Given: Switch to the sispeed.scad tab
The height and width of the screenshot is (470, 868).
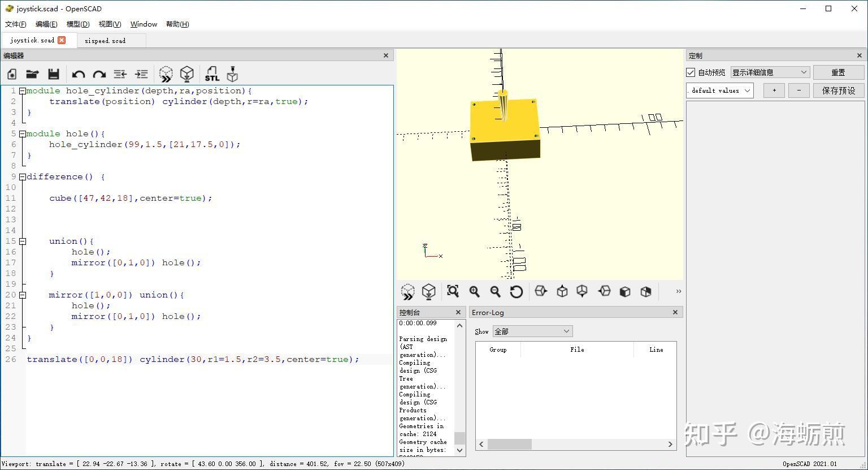Looking at the screenshot, I should (x=105, y=41).
